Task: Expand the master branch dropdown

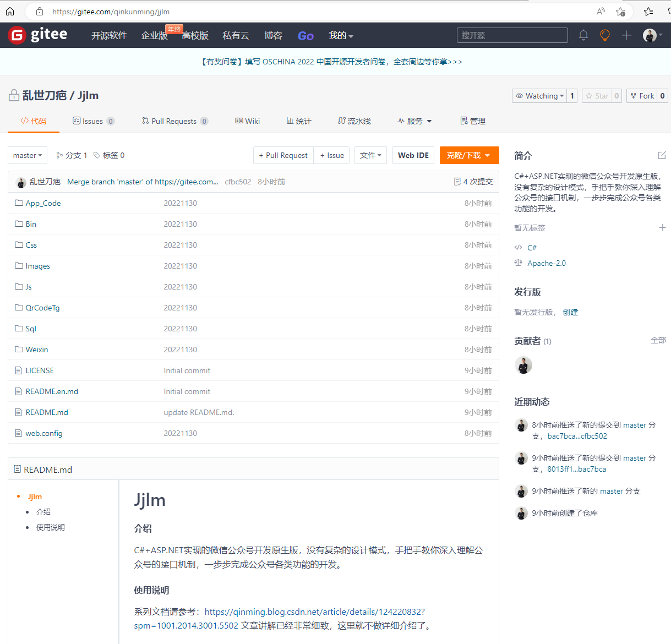Action: [27, 155]
